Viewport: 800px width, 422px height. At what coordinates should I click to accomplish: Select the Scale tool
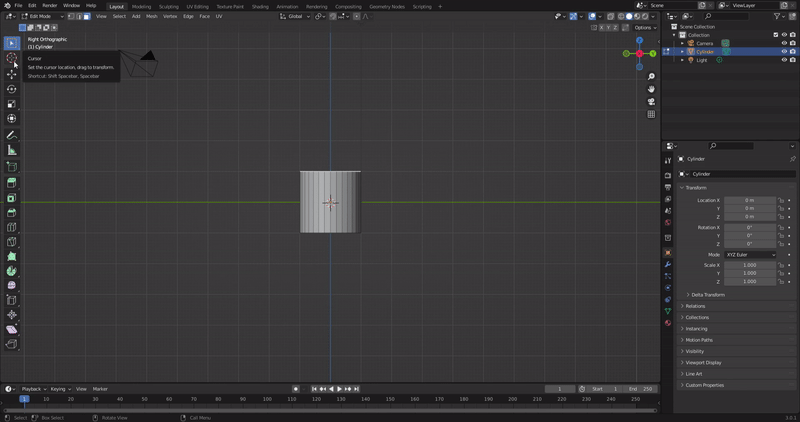coord(11,104)
